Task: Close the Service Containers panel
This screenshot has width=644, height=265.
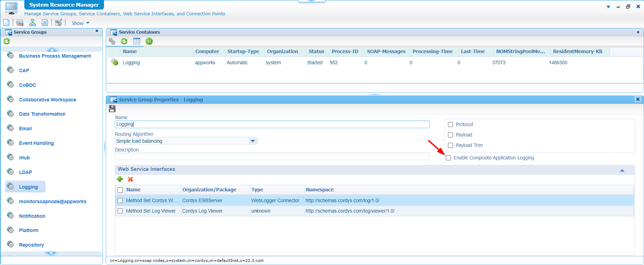Action: [638, 32]
